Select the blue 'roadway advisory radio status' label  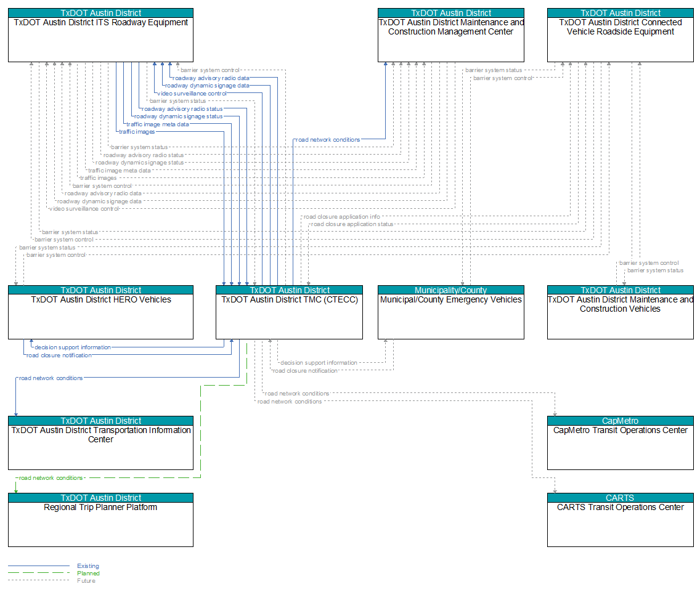[182, 109]
